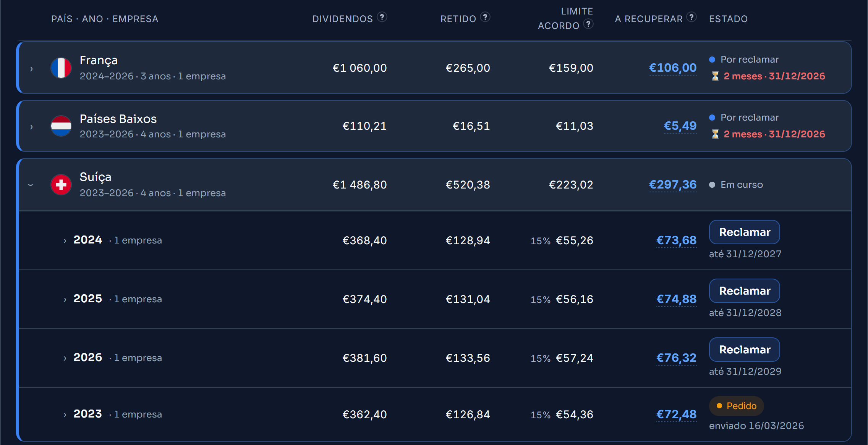This screenshot has height=445, width=868.
Task: Select the Pedido status badge
Action: tap(736, 406)
